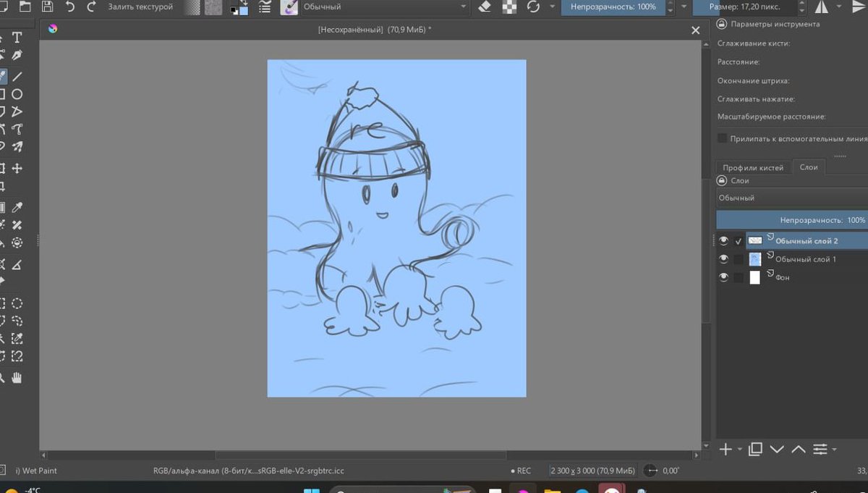This screenshot has height=493, width=868.
Task: Click the layers panel Непрозрачность slider
Action: 791,219
